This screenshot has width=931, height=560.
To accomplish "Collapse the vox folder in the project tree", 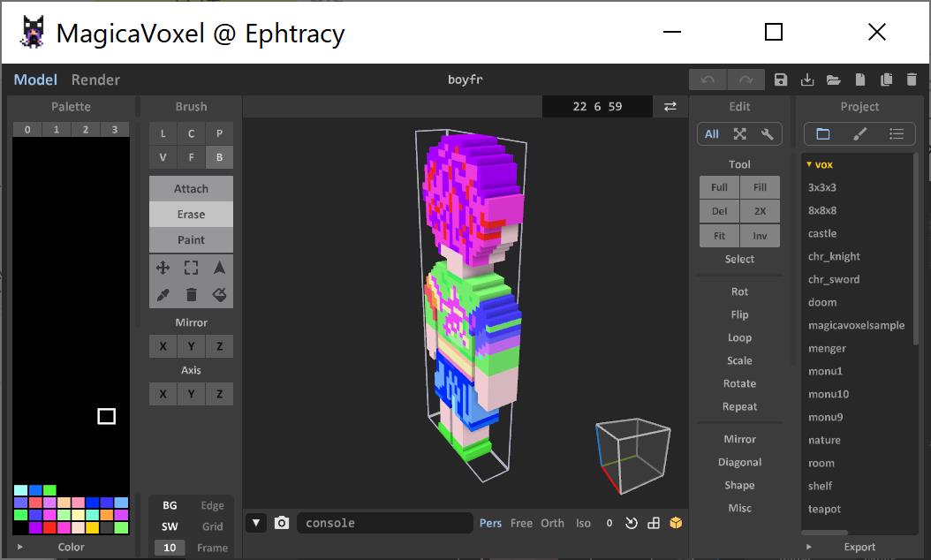I will coord(810,164).
